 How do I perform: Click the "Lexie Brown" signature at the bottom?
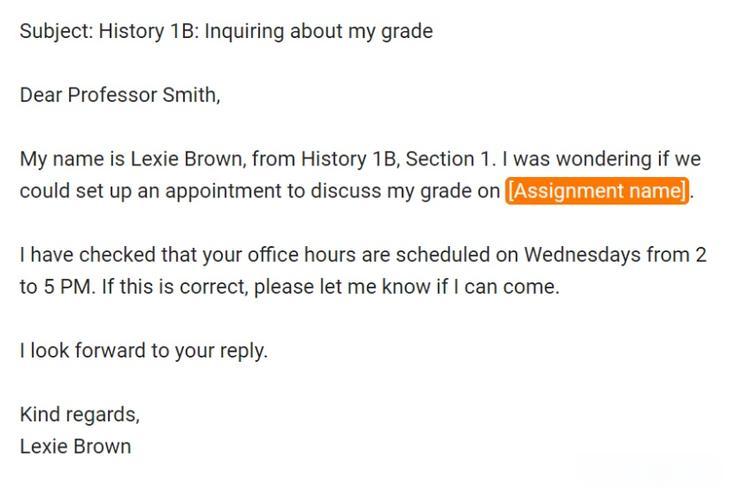(75, 446)
